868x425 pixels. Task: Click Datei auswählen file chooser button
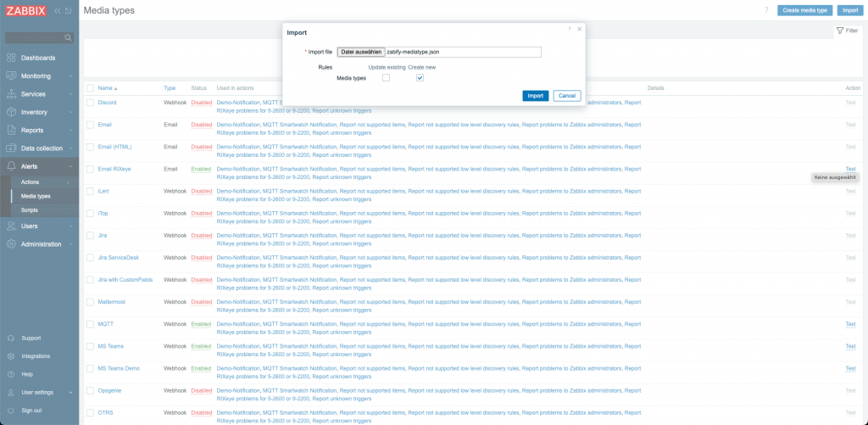click(x=361, y=52)
